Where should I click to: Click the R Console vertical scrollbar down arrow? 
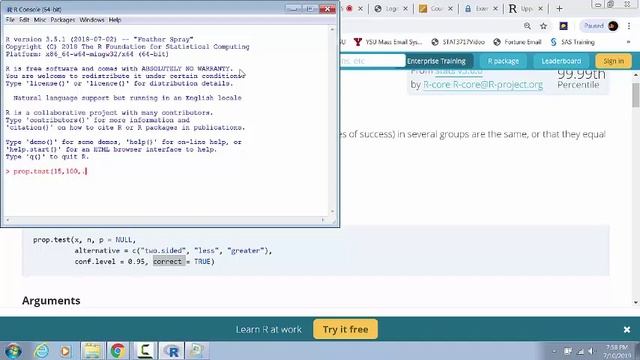[x=332, y=211]
